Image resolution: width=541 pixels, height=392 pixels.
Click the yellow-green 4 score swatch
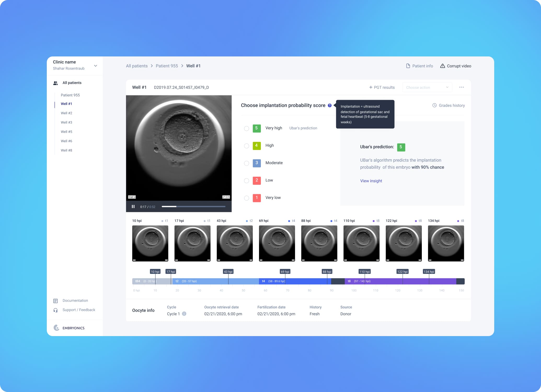[257, 146]
